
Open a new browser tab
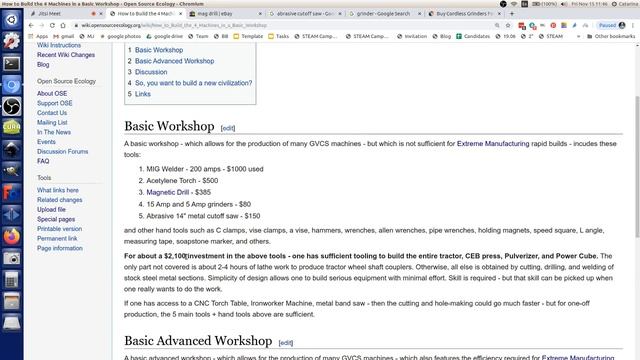(512, 13)
